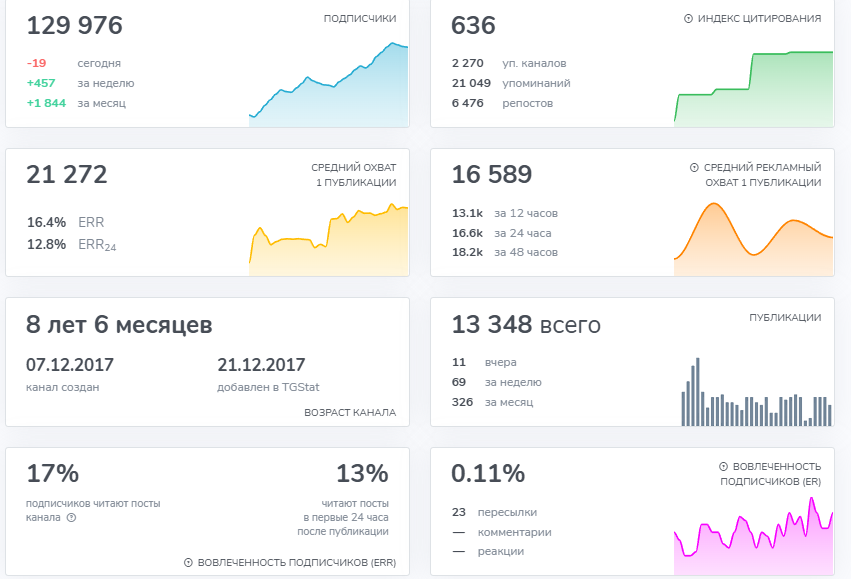The image size is (851, 579).
Task: Open the yellow average reach chart
Action: coord(328,239)
